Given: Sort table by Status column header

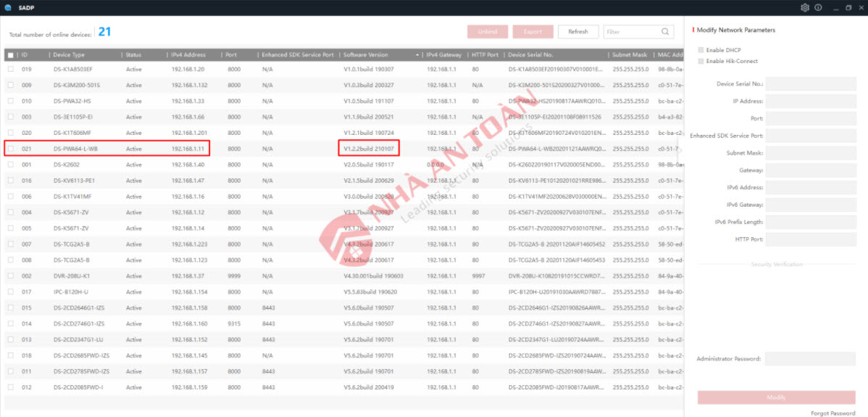Looking at the screenshot, I should (134, 55).
